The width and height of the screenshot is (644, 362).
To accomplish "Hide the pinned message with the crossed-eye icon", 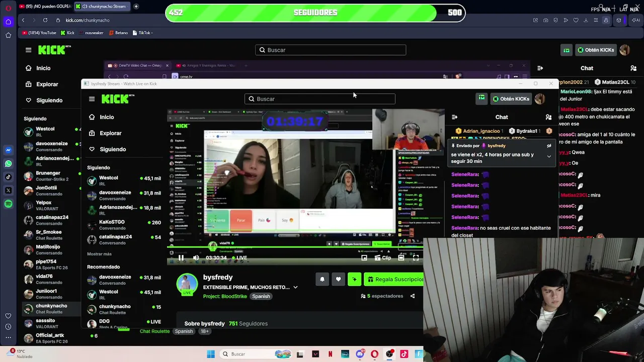I will 549,146.
